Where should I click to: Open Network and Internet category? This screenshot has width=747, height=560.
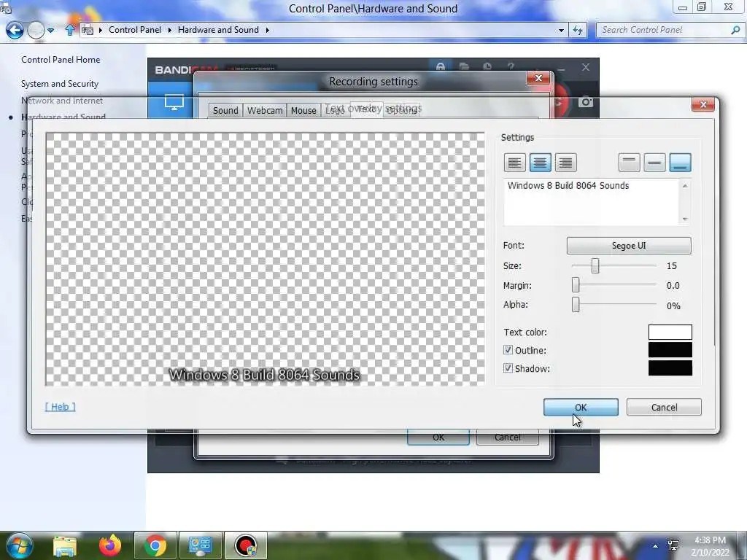tap(62, 101)
